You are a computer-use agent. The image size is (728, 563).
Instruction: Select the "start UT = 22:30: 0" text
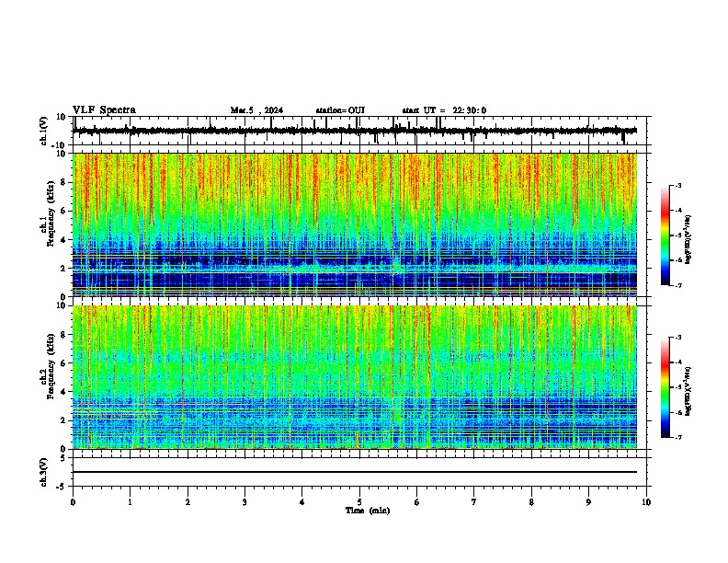pyautogui.click(x=444, y=110)
